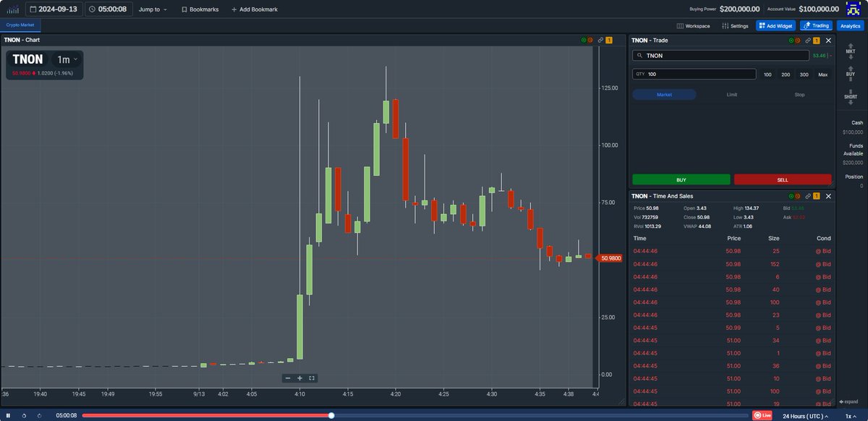The height and width of the screenshot is (421, 868).
Task: Click the Price column header
Action: [734, 237]
